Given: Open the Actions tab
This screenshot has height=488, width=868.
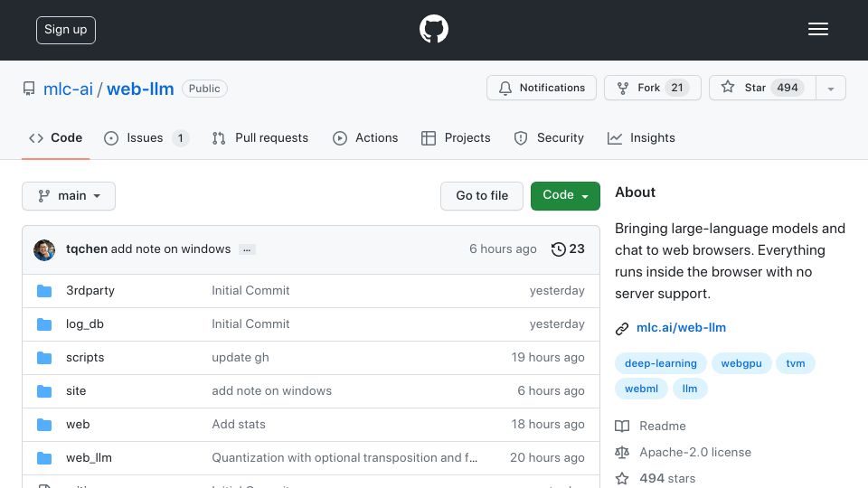Looking at the screenshot, I should pos(365,137).
